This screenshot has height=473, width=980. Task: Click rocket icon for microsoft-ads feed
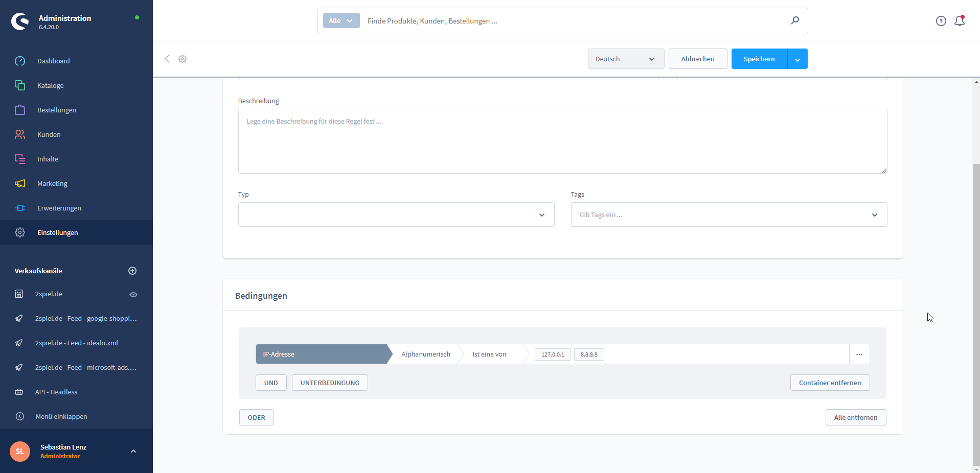point(19,367)
